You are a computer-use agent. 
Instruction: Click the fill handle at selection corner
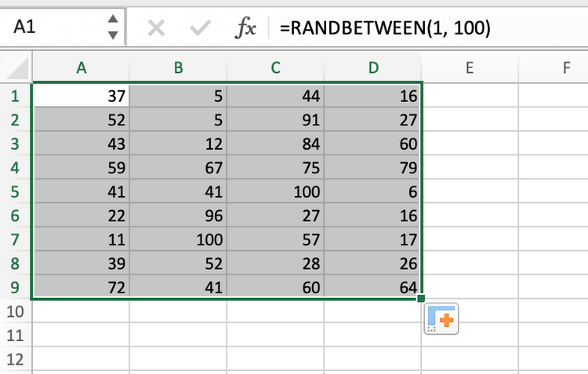(421, 298)
